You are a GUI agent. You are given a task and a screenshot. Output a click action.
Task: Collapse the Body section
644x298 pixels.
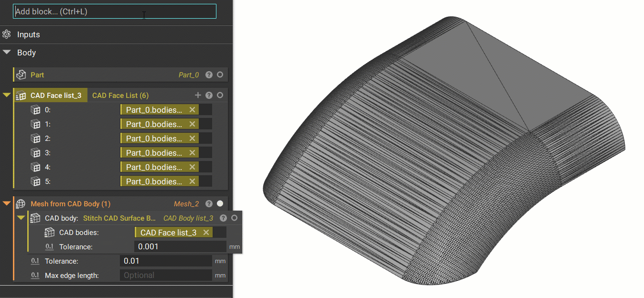tap(6, 53)
